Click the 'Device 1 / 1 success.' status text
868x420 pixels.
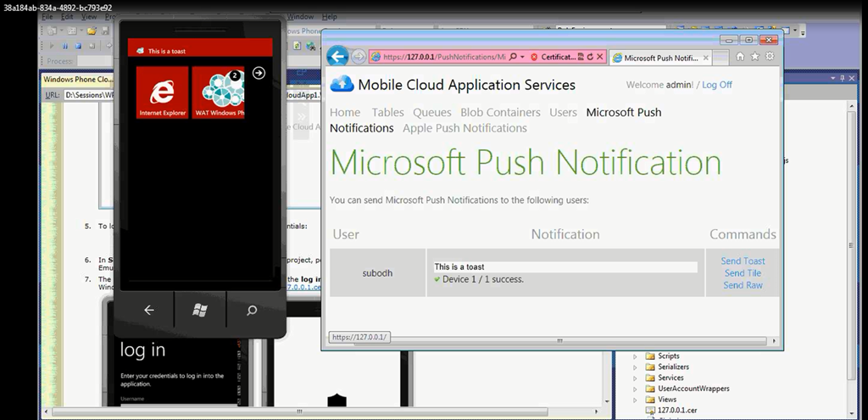click(482, 280)
